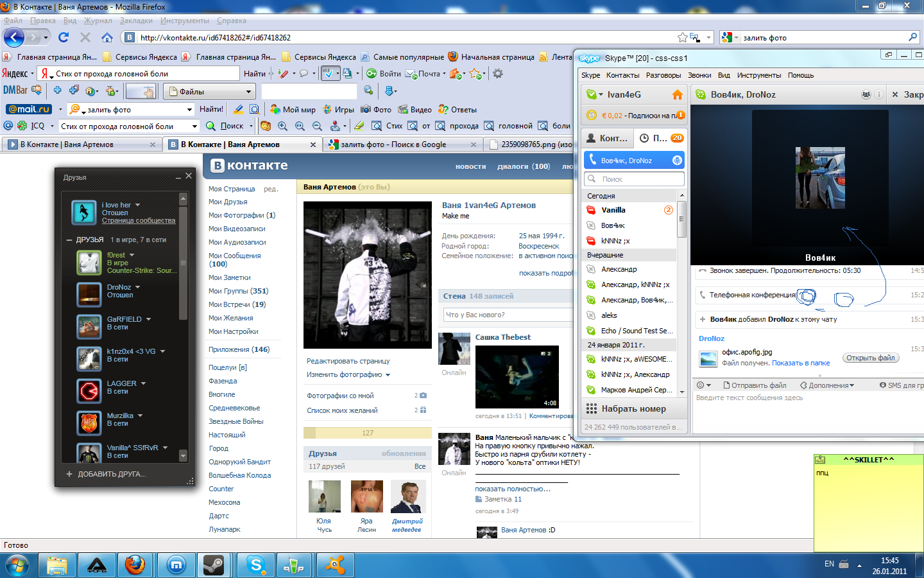Open Skype status dropdown next to Ivan4eG
Viewport: 924px width, 578px height.
click(601, 94)
